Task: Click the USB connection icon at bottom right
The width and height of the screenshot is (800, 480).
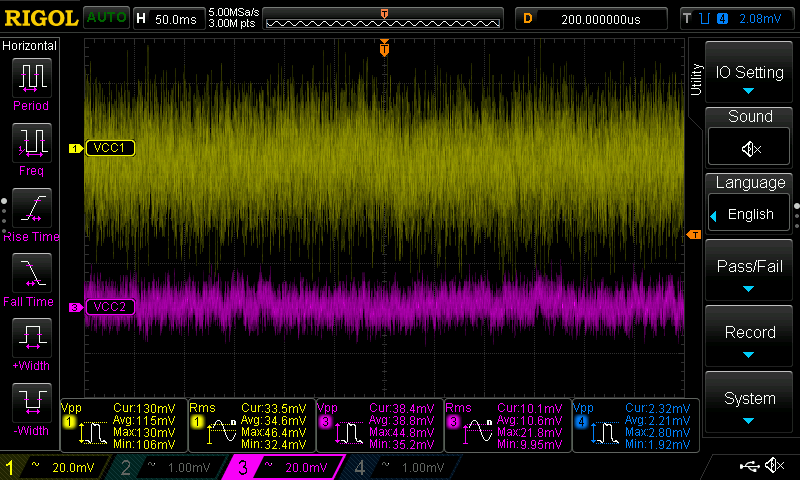Action: (x=749, y=466)
